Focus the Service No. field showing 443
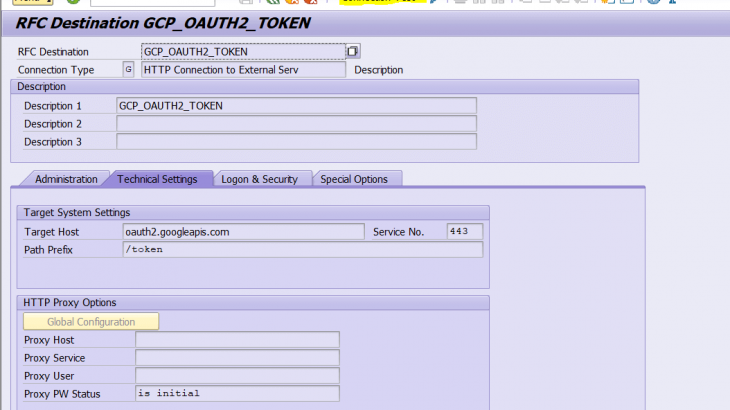 464,232
